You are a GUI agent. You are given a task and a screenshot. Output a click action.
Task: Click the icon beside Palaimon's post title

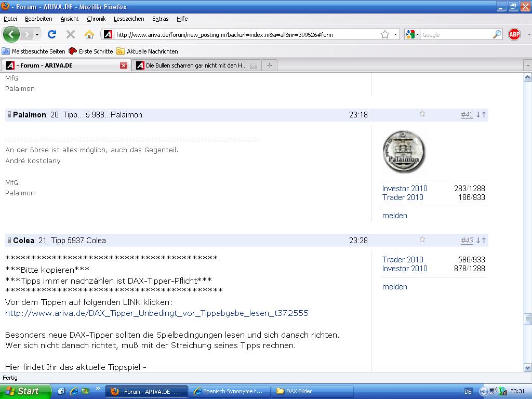[x=9, y=115]
